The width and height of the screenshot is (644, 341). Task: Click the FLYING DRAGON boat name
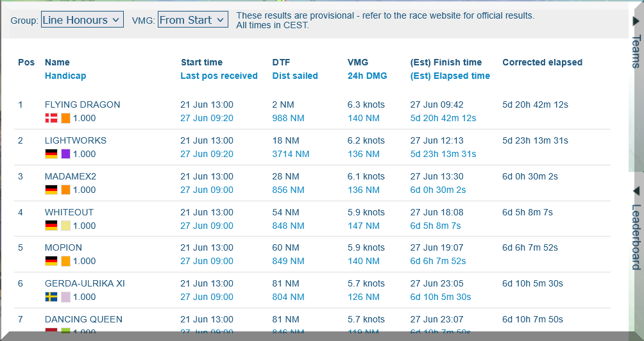coord(82,104)
